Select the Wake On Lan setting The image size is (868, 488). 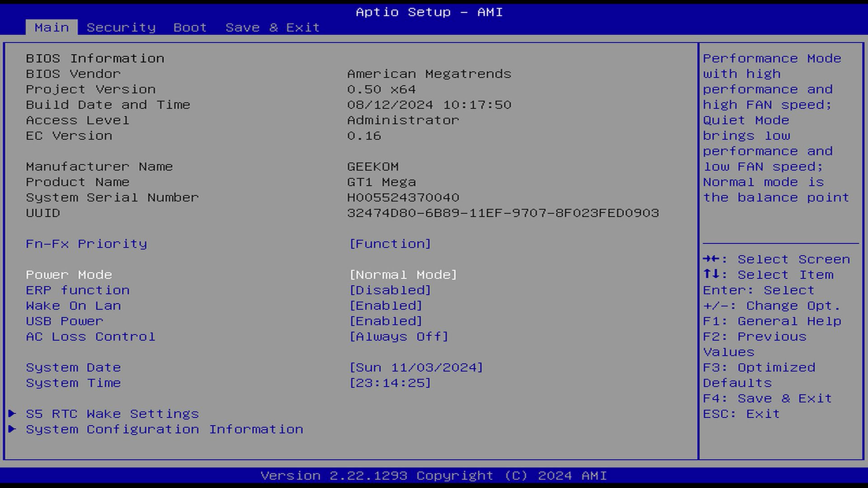point(74,306)
